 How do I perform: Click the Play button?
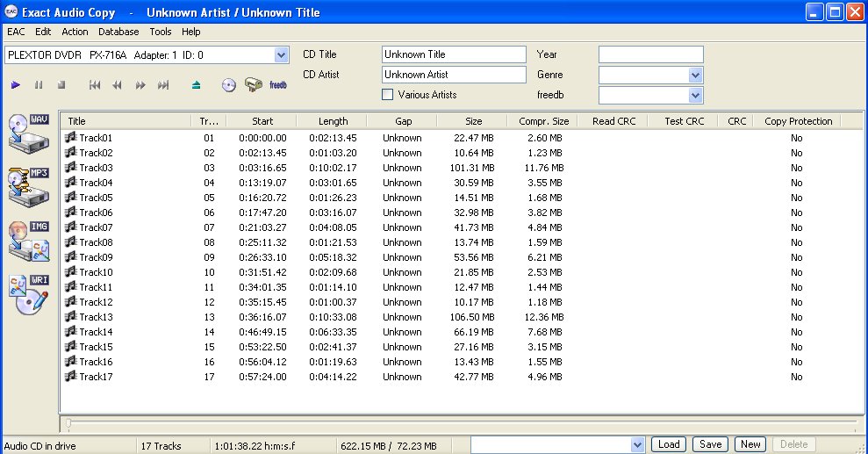click(x=16, y=84)
